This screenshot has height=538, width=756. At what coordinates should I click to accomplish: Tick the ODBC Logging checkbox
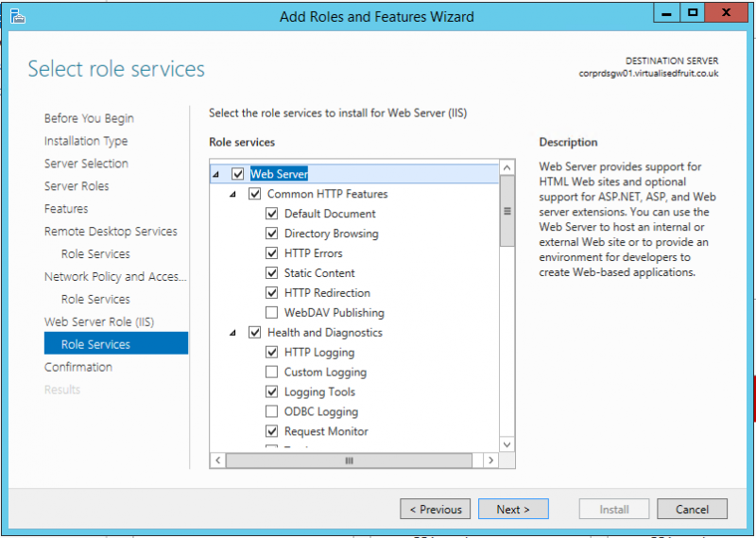coord(272,412)
